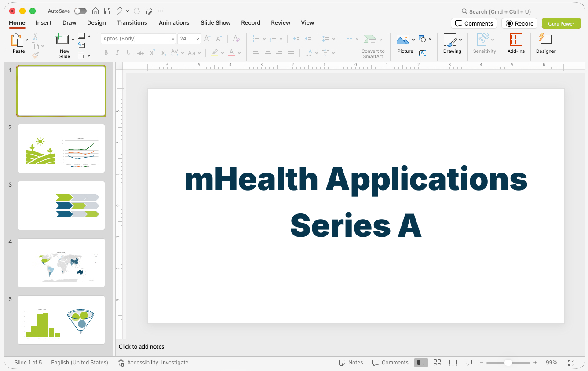
Task: Open the Insert tab
Action: coord(44,22)
